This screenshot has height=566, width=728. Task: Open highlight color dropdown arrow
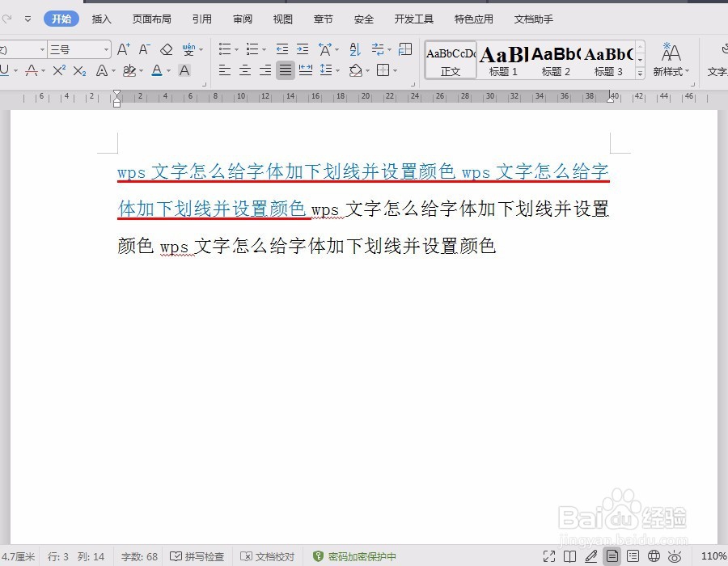click(x=141, y=71)
